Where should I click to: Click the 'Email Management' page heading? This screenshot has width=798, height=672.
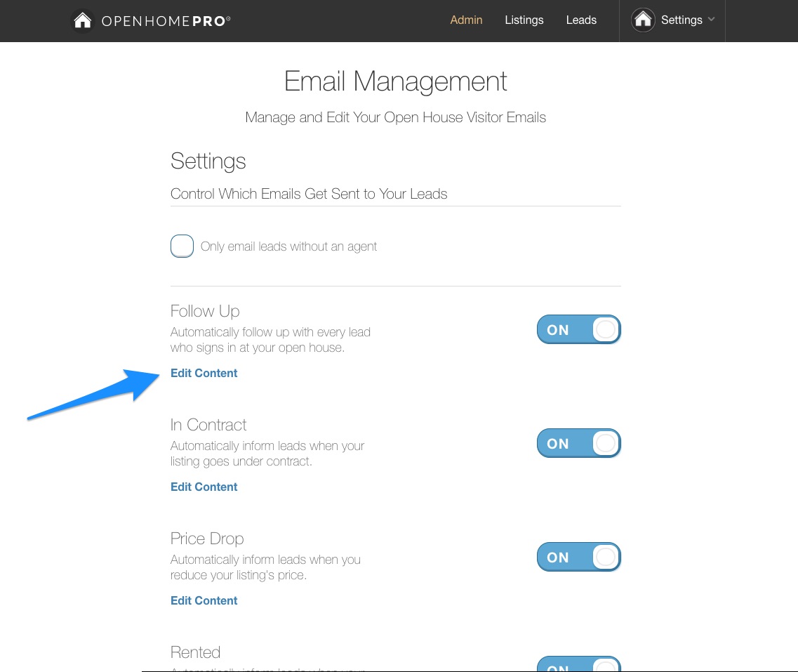click(395, 81)
